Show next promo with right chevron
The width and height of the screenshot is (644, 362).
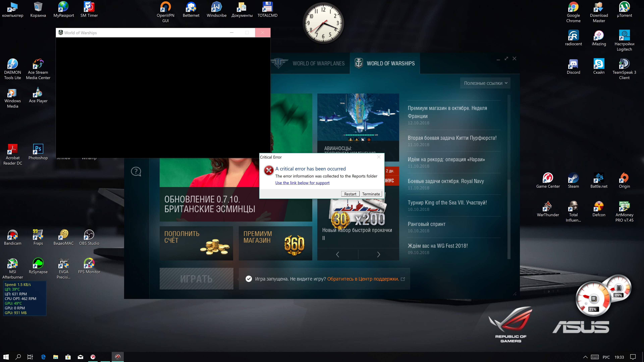pos(379,254)
